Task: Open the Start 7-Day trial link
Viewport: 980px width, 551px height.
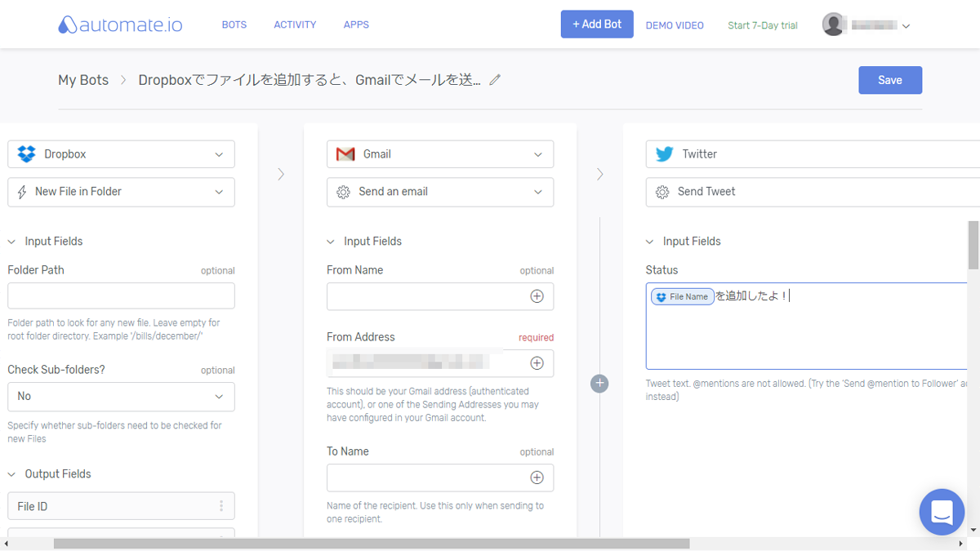Action: (x=762, y=25)
